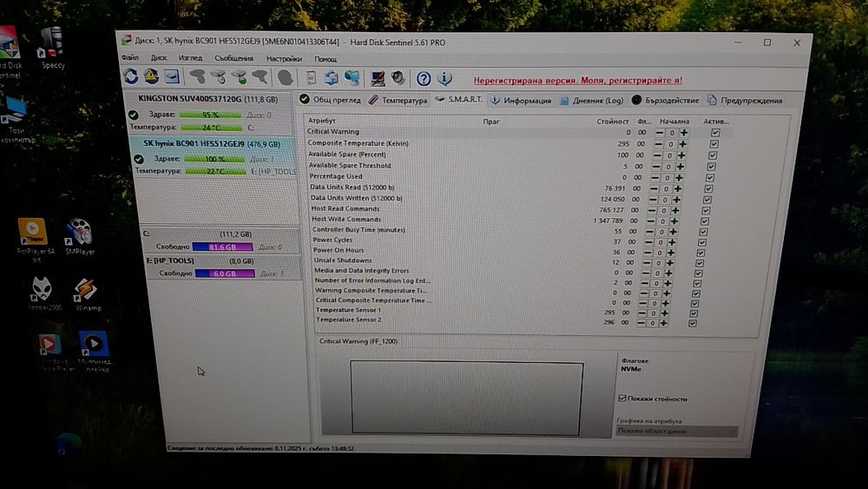Open foobar2000 desktop shortcut
The height and width of the screenshot is (489, 868).
[43, 294]
